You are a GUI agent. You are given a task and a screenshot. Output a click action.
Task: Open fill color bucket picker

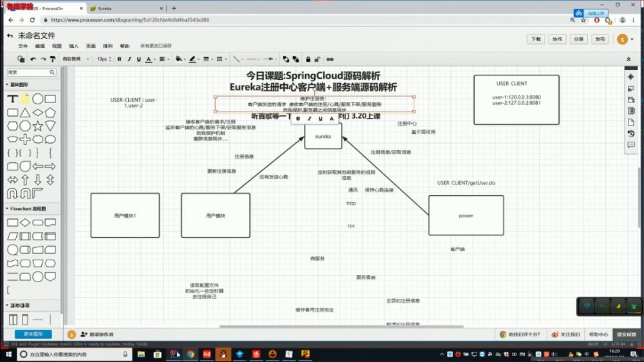pyautogui.click(x=179, y=59)
